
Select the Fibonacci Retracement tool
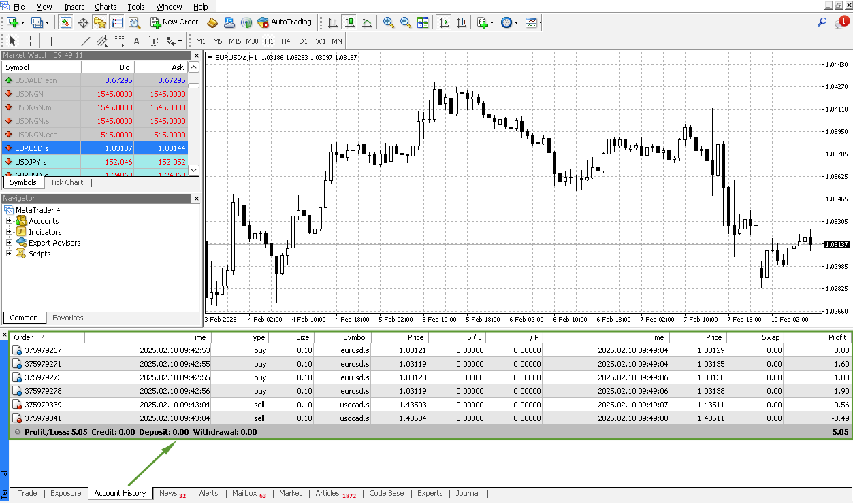tap(120, 41)
